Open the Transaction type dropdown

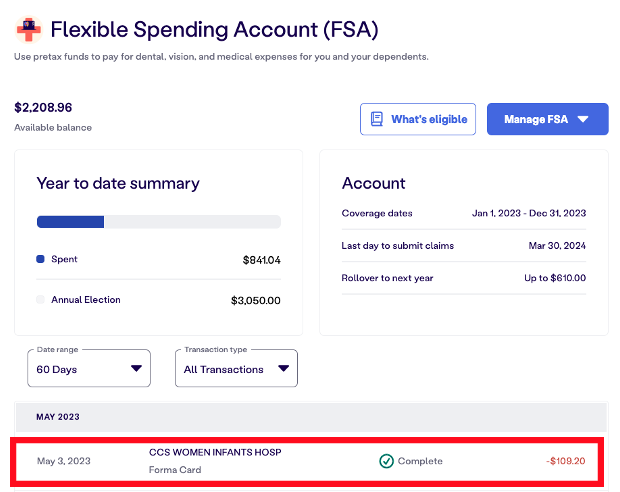[x=236, y=368]
